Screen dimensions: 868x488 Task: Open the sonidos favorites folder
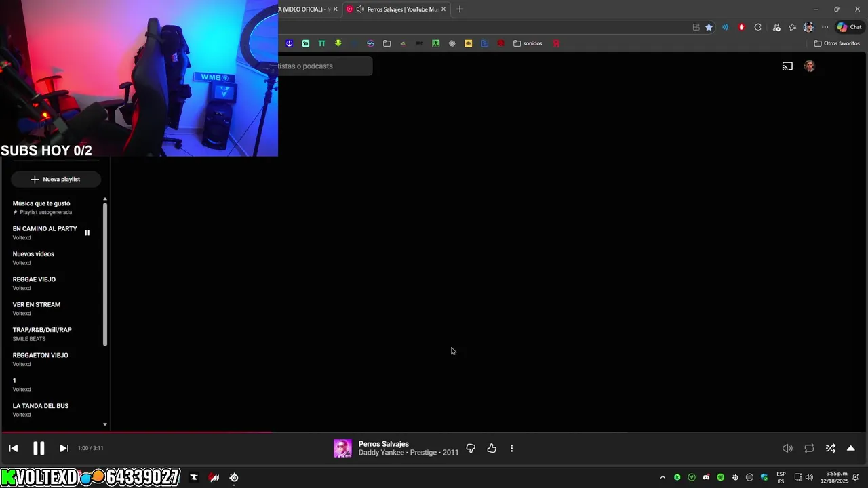point(528,43)
